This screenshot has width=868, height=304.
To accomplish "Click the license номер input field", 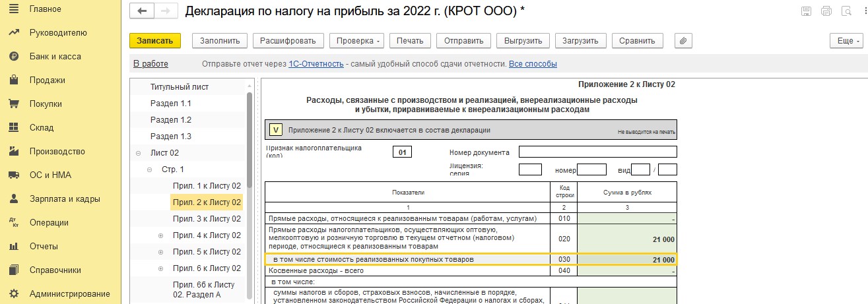I will pos(591,169).
